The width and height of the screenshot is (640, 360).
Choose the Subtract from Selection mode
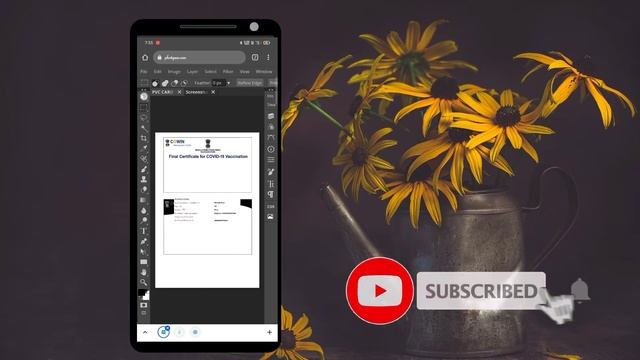pos(175,83)
